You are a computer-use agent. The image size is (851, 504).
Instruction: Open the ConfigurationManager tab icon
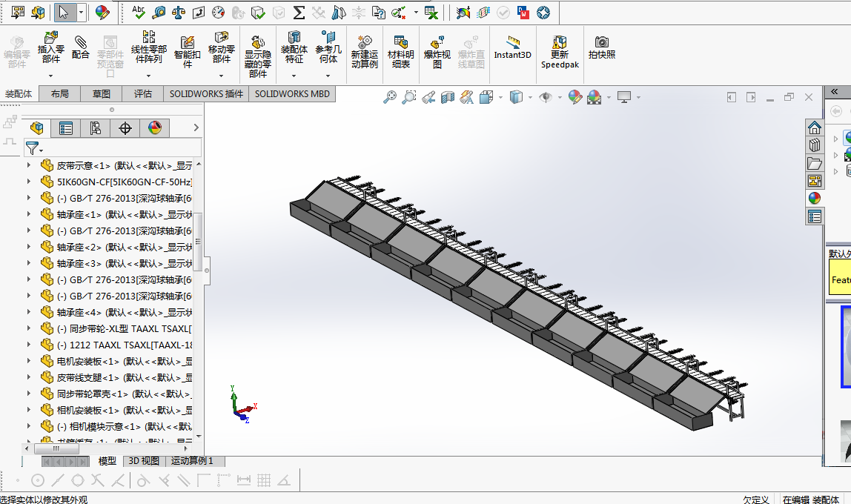pos(96,128)
